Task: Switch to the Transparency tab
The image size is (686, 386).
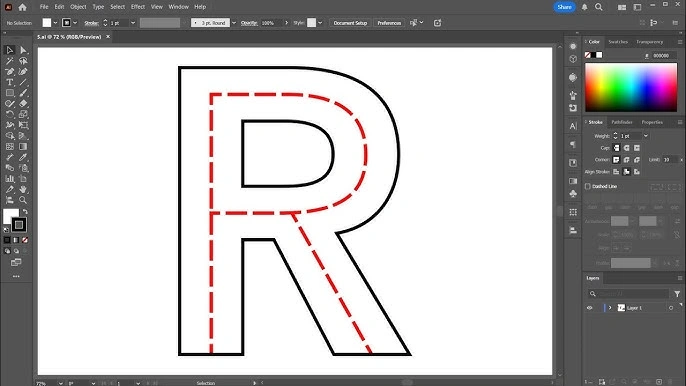Action: coord(650,42)
